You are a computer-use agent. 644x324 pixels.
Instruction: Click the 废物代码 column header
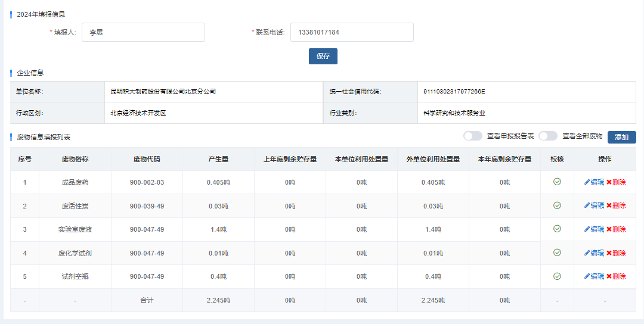tap(147, 159)
